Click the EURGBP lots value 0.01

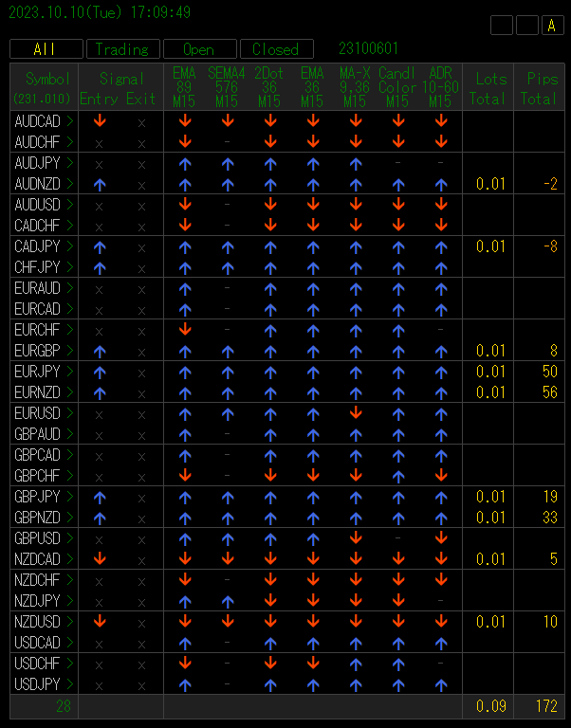click(491, 351)
